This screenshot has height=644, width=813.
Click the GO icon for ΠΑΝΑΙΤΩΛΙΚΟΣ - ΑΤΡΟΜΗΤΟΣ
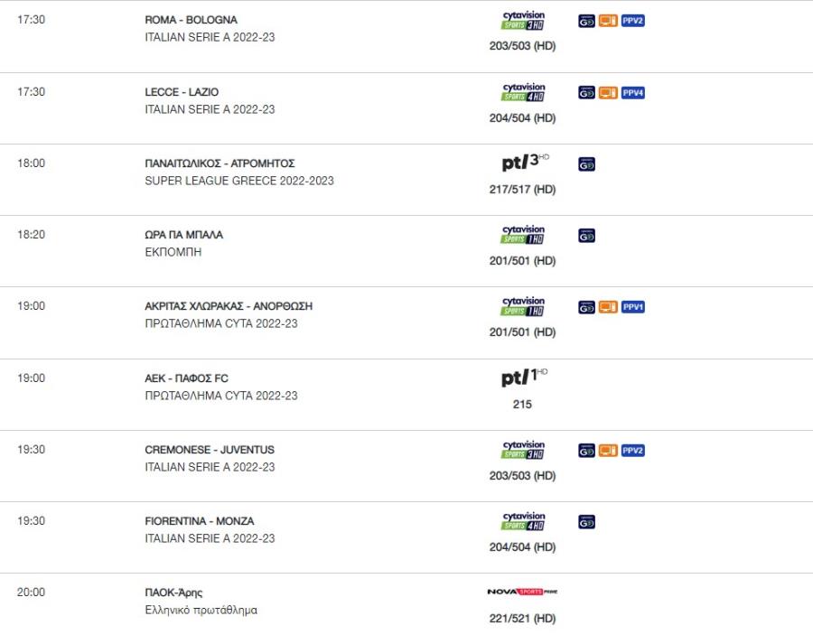point(586,164)
